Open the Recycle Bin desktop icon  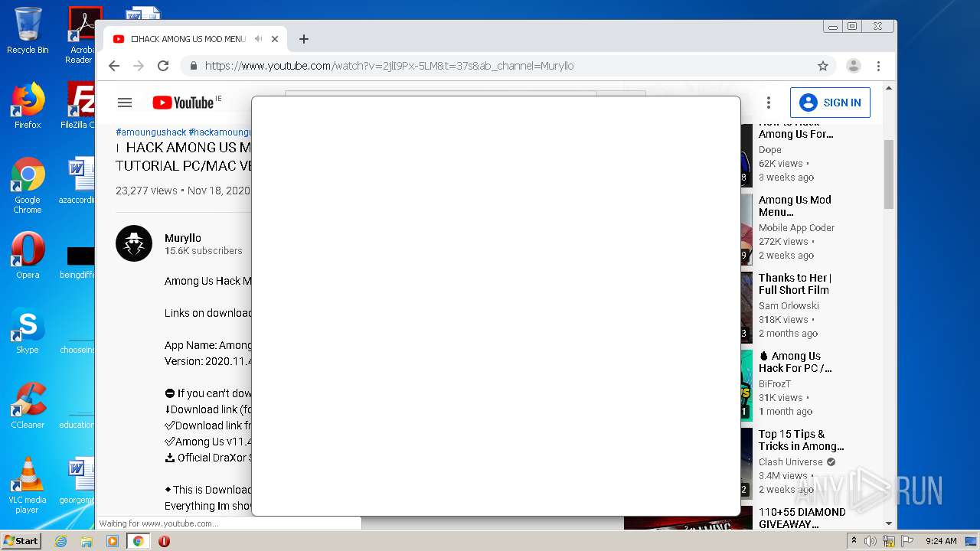28,31
